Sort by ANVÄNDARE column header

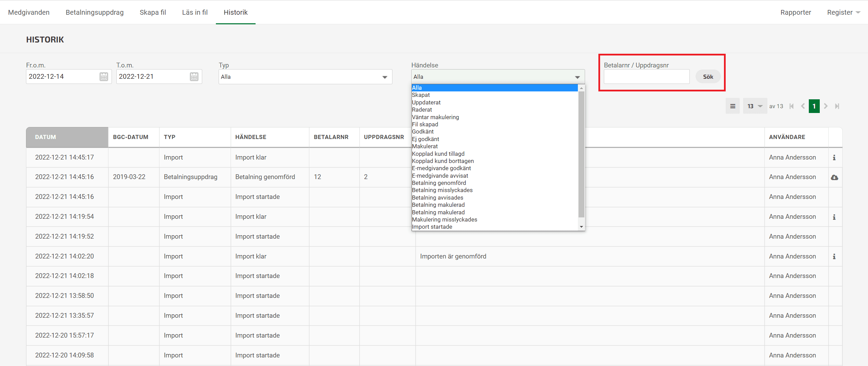796,137
